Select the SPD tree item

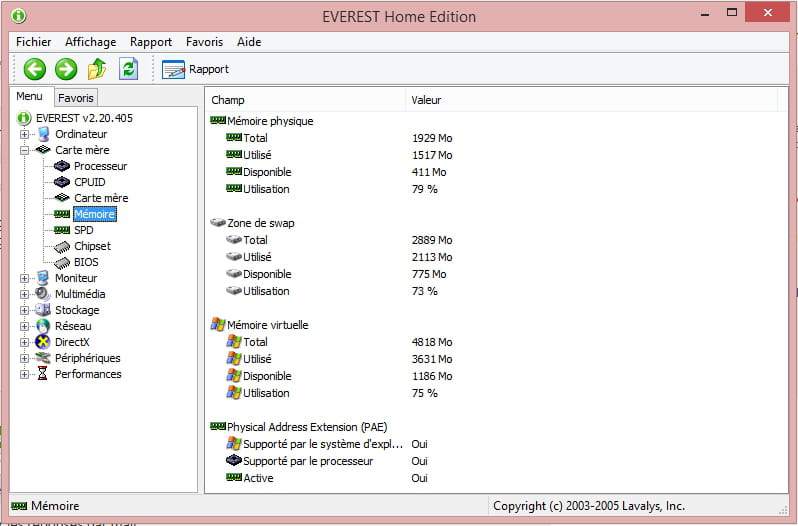tap(84, 230)
